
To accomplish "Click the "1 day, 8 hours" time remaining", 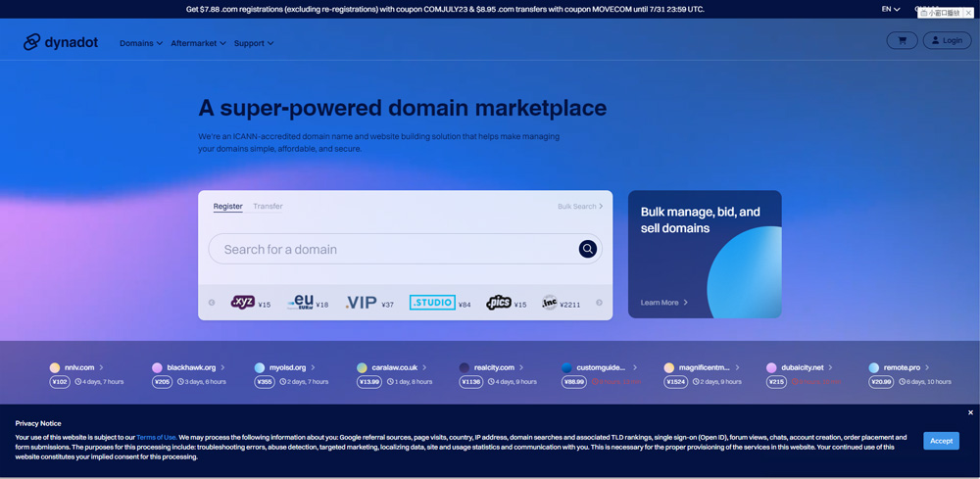I will tap(412, 382).
